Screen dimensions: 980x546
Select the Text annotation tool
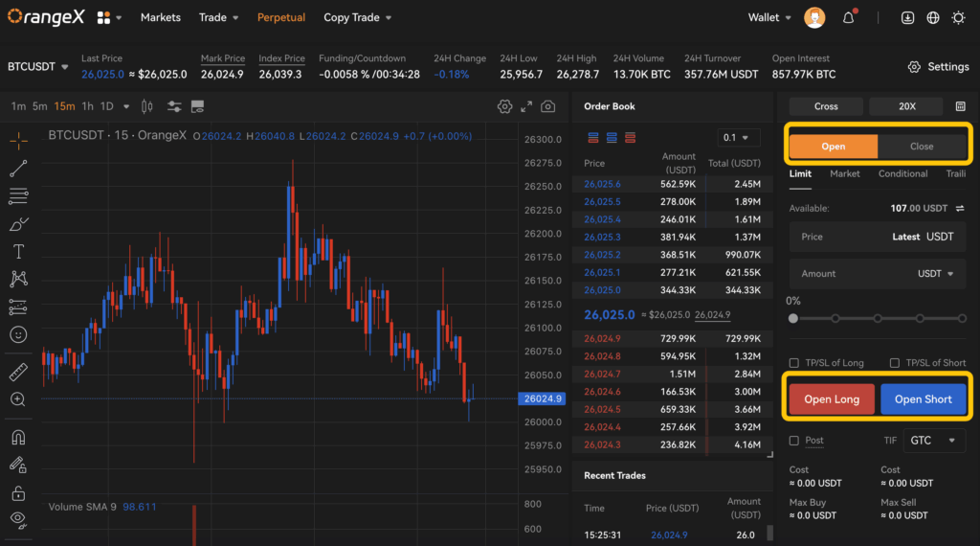(x=18, y=251)
